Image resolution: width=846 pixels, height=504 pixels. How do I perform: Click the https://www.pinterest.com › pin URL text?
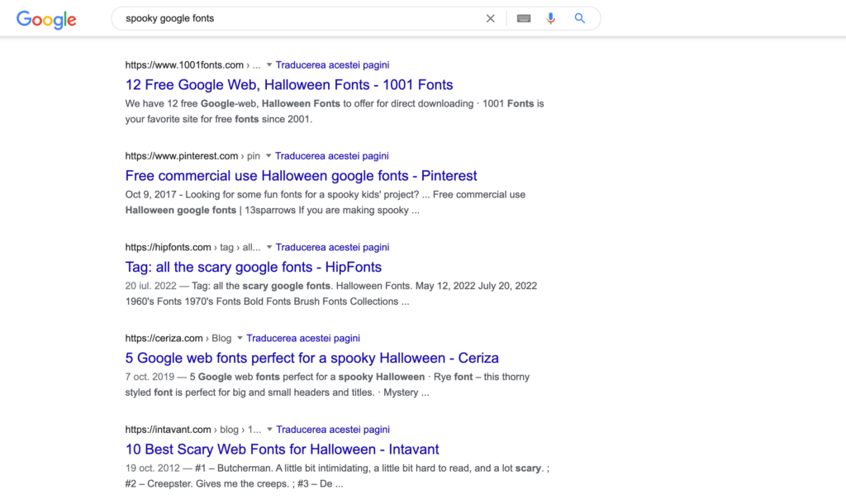(192, 156)
